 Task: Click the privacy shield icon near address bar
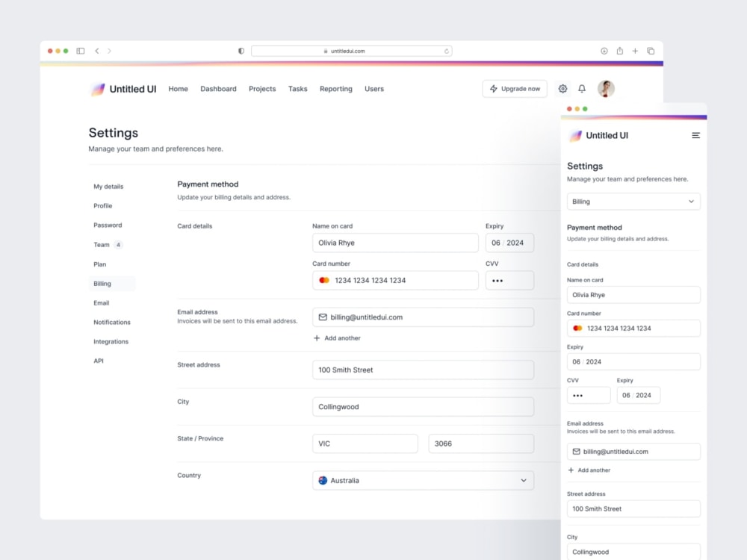tap(241, 51)
